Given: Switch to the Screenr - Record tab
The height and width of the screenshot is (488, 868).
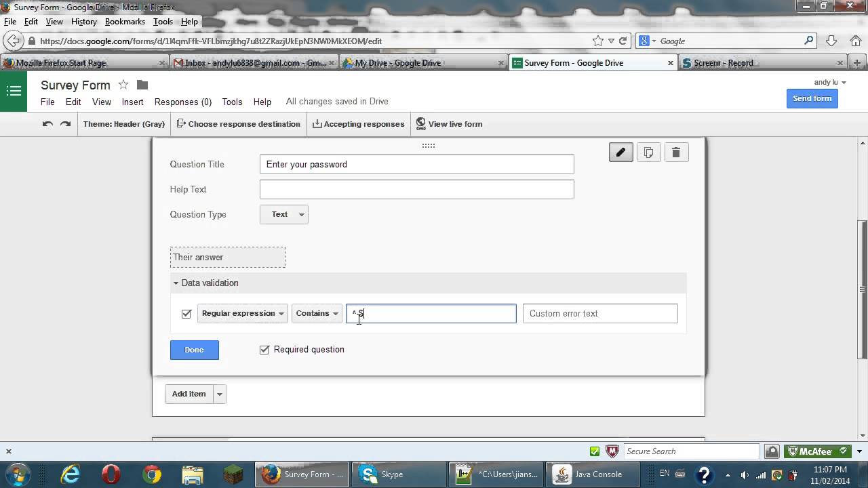Looking at the screenshot, I should pos(762,63).
